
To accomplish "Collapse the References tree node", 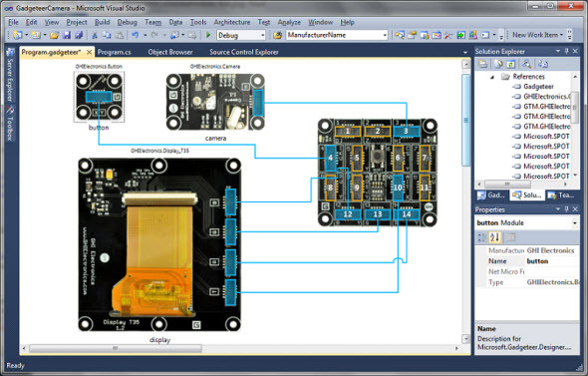I will click(x=492, y=77).
